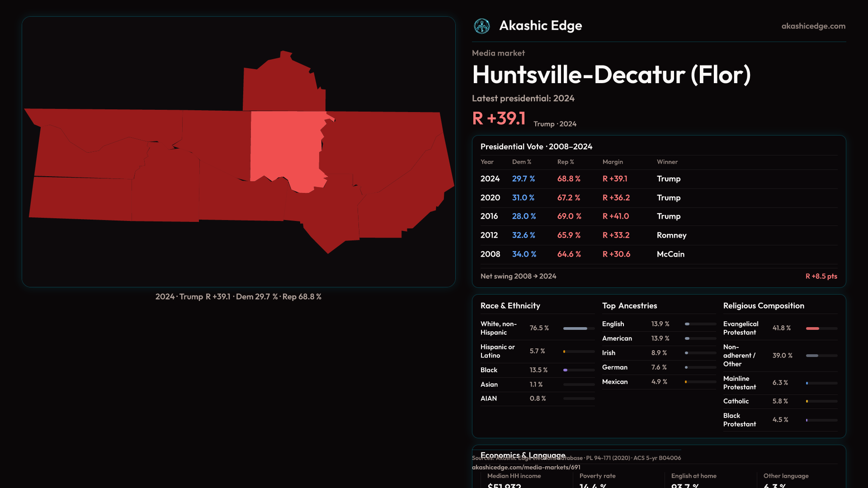Click the Margin column header
The height and width of the screenshot is (488, 868).
click(x=612, y=162)
